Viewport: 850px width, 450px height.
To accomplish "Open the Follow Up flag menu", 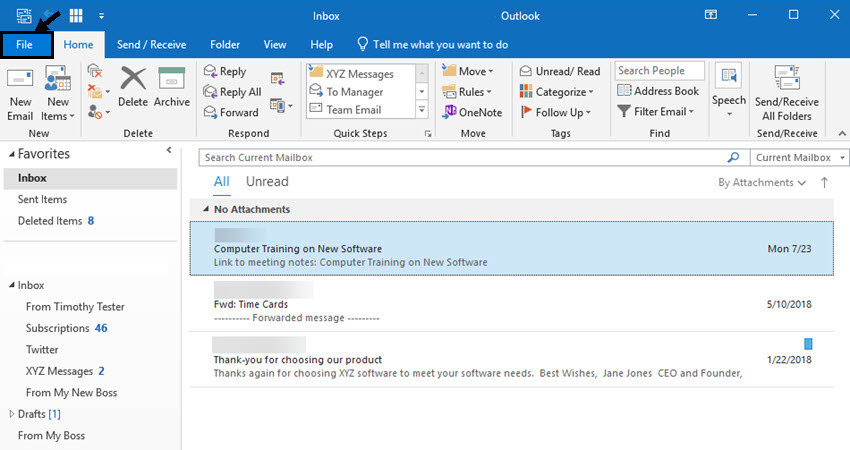I will [x=555, y=112].
